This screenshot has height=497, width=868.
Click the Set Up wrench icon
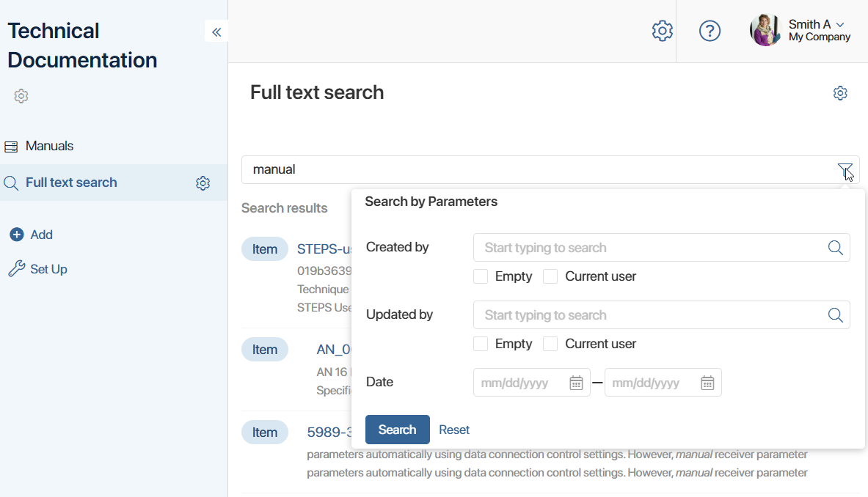pyautogui.click(x=16, y=268)
